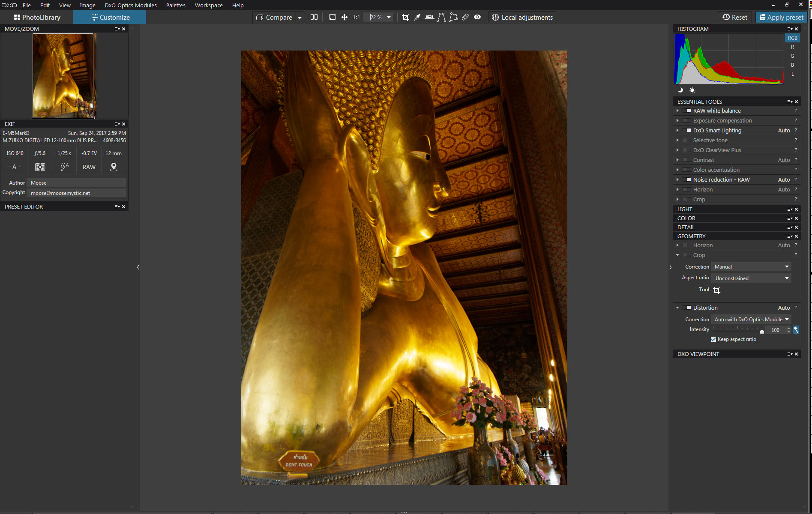Click Apply preset button
Viewport: 812px width, 514px height.
(782, 18)
